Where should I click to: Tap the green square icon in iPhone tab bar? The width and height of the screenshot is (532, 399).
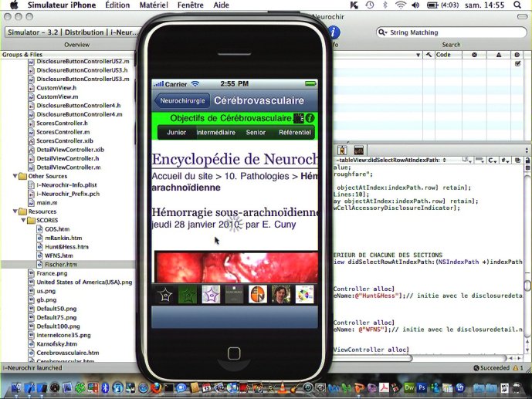click(188, 294)
